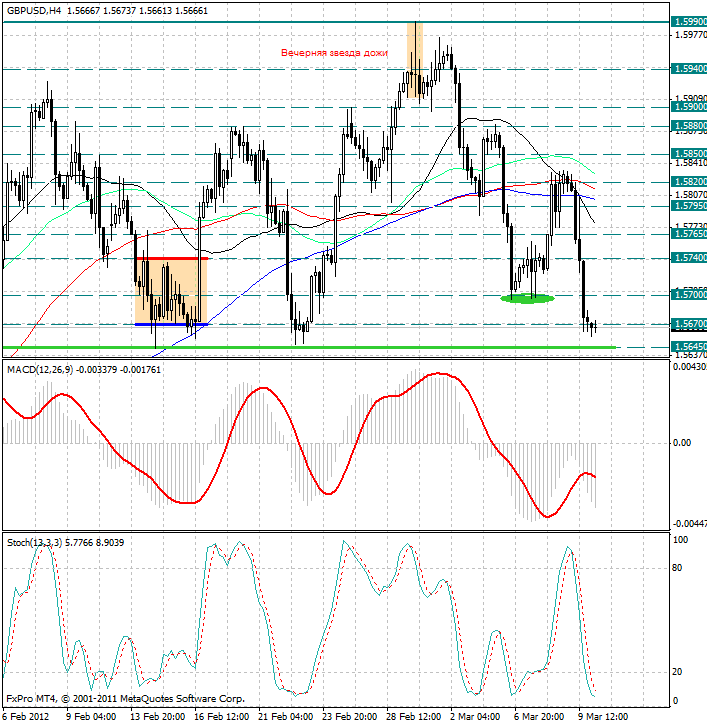Click the 9 Mar 12:00 time label
The width and height of the screenshot is (707, 724).
(603, 717)
